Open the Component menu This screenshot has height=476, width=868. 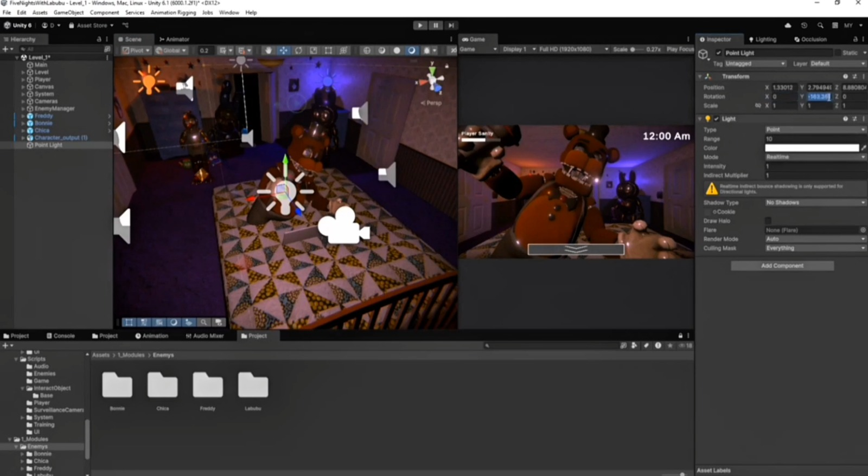point(104,12)
